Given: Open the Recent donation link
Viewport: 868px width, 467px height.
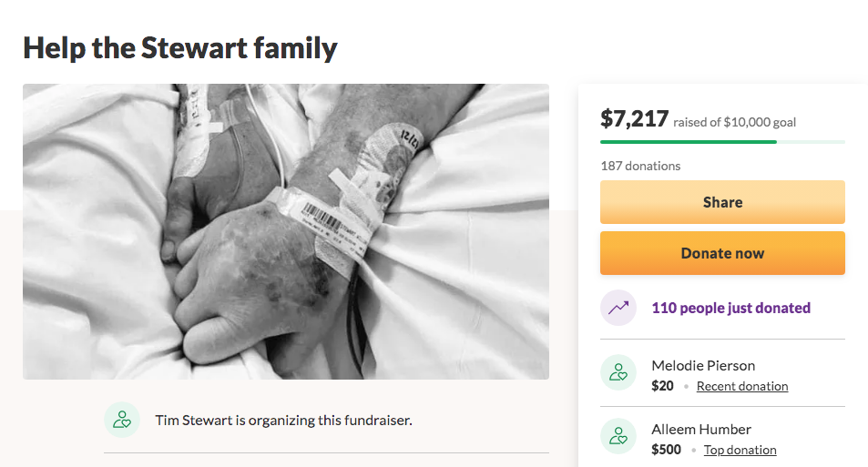Looking at the screenshot, I should click(x=741, y=386).
